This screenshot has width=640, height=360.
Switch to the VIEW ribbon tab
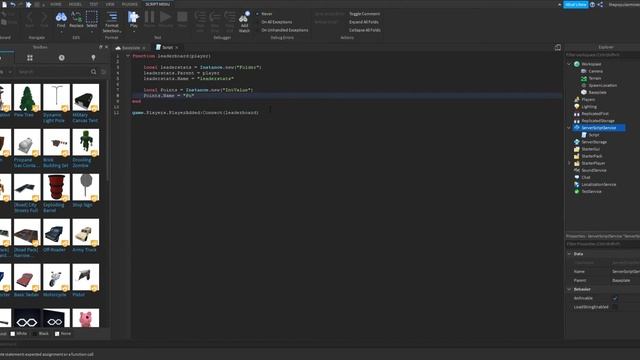tap(110, 4)
